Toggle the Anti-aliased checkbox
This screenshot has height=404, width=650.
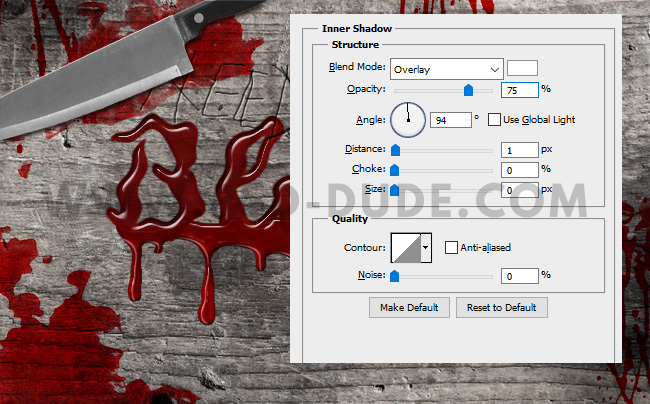(451, 247)
